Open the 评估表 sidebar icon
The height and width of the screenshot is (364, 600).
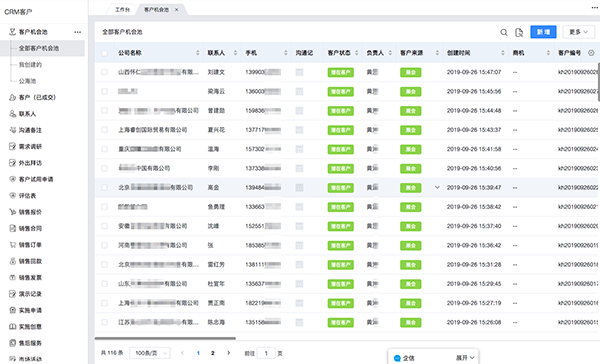point(13,196)
